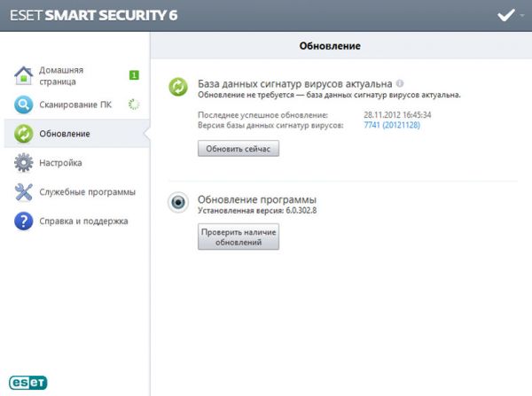Image resolution: width=532 pixels, height=396 pixels.
Task: Click the green notification badge showing 1
Action: (x=134, y=75)
